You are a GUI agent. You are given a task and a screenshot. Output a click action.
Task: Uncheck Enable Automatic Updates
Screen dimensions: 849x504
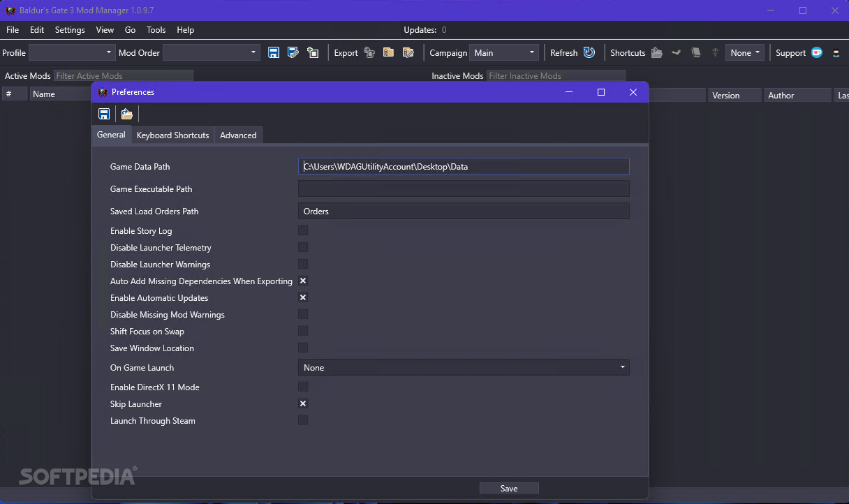(303, 297)
